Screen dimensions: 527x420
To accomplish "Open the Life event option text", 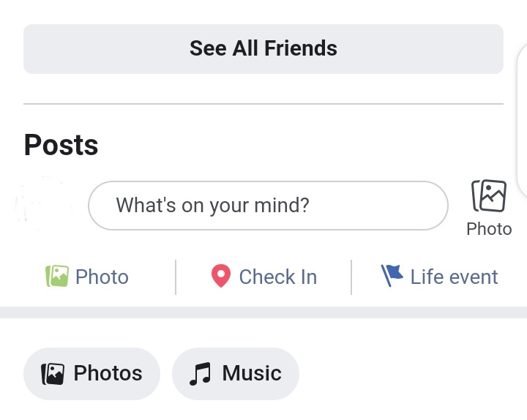I will tap(454, 277).
